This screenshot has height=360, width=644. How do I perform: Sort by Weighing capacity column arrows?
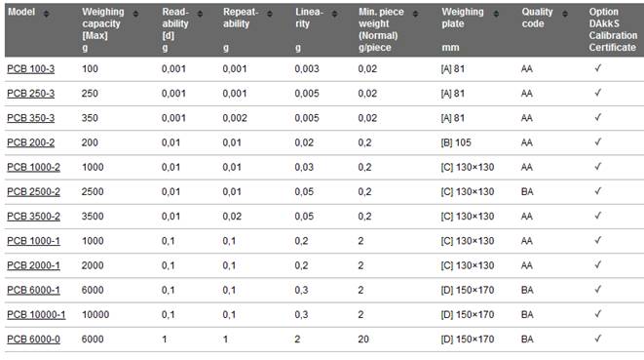pyautogui.click(x=135, y=14)
